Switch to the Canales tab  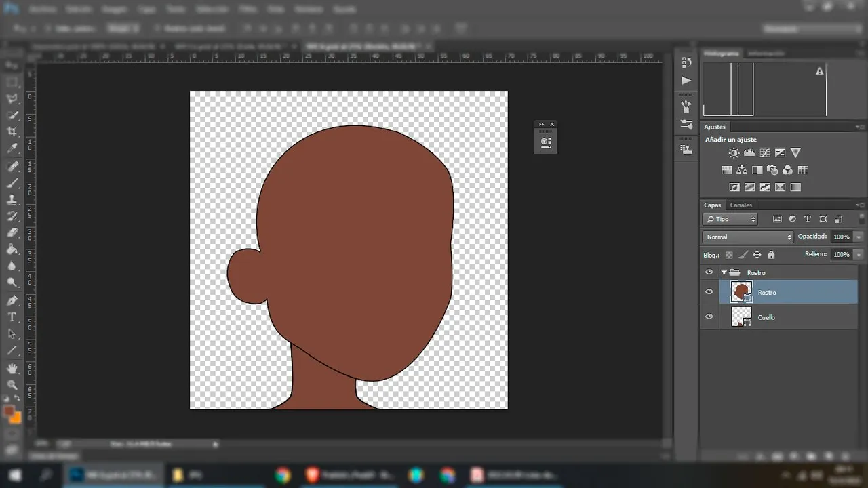tap(741, 205)
